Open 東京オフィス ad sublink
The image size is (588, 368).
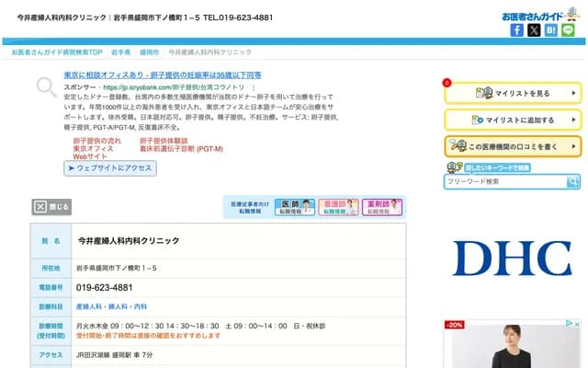pos(93,149)
